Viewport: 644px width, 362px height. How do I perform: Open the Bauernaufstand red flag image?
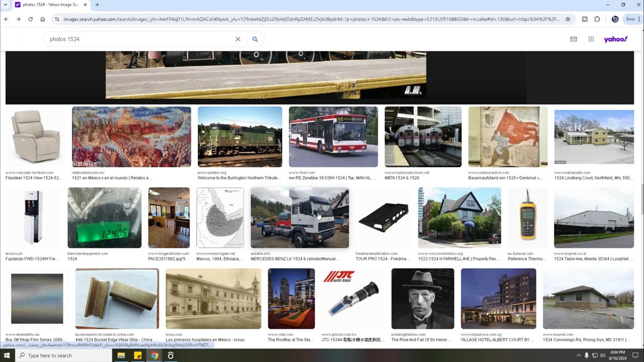(508, 136)
